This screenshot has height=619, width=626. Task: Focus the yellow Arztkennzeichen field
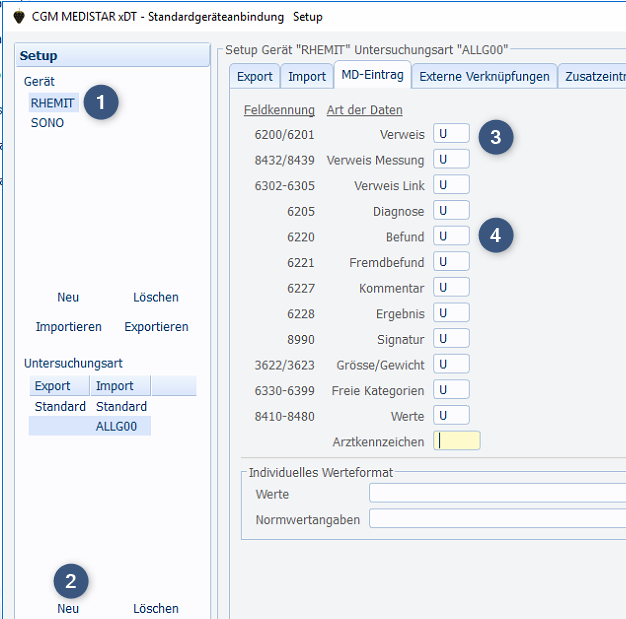pyautogui.click(x=456, y=441)
